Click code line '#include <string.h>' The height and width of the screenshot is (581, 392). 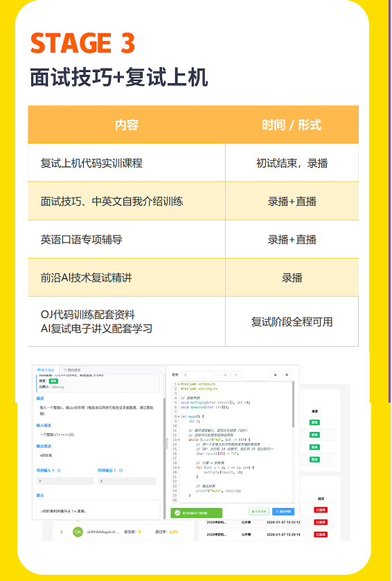pos(199,389)
